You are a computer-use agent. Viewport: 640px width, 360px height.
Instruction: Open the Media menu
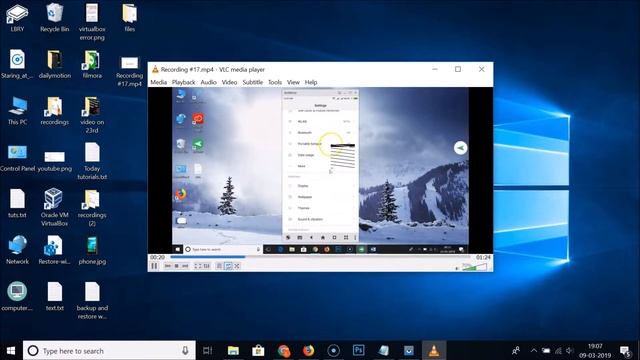[x=158, y=82]
